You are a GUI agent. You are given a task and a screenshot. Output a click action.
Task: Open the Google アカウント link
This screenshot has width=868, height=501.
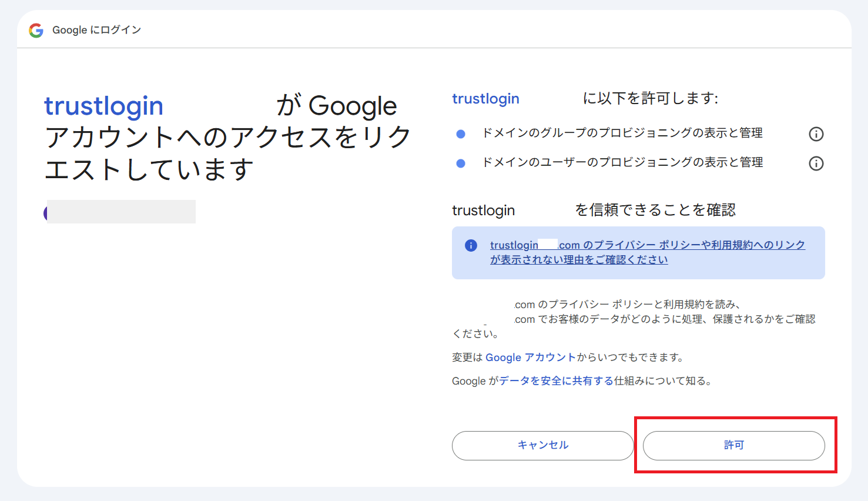(x=531, y=358)
